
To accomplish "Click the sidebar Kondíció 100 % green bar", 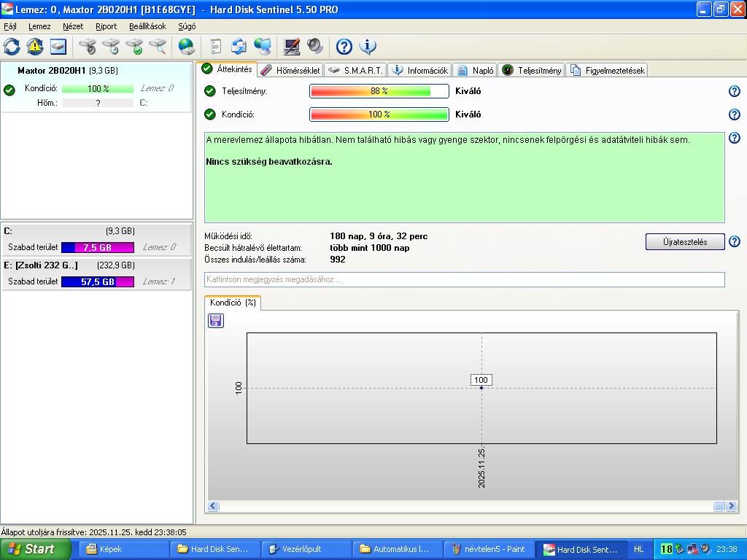I will pos(98,88).
